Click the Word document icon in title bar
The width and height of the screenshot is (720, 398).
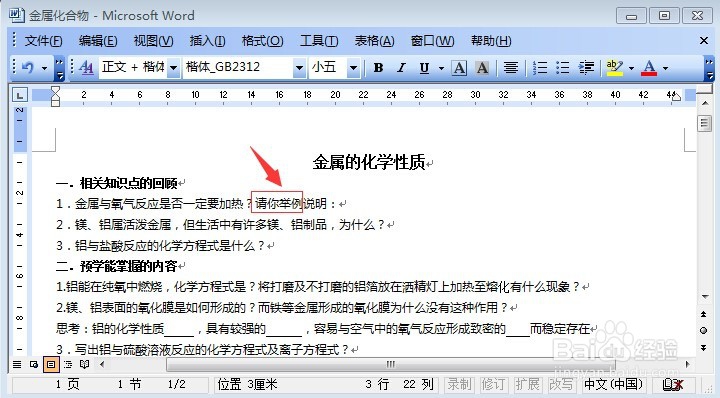[x=17, y=15]
